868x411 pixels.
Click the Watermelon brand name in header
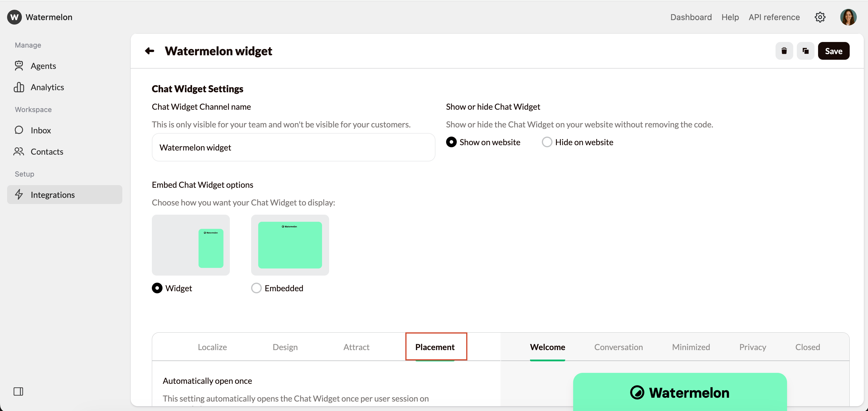pyautogui.click(x=49, y=17)
